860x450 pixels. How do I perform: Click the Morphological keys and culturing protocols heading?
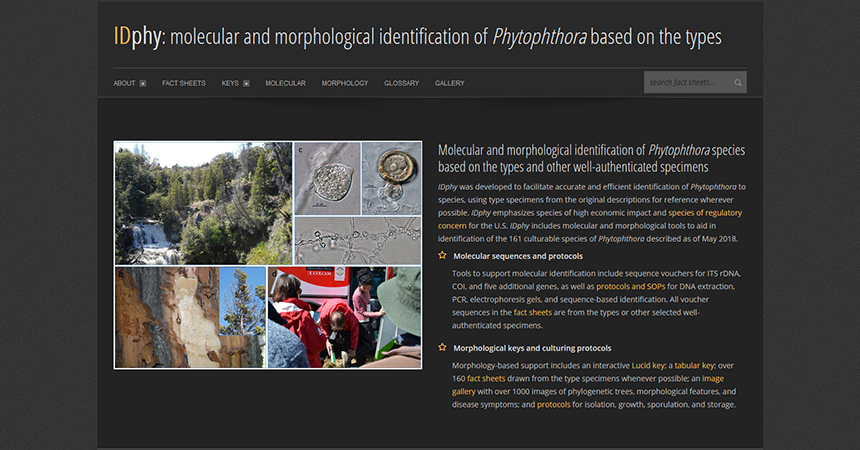pyautogui.click(x=532, y=348)
